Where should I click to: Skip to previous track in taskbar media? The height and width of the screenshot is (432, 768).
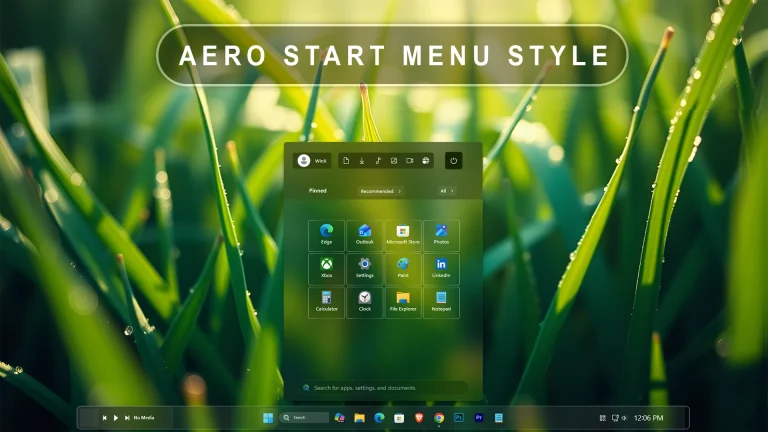coord(104,418)
